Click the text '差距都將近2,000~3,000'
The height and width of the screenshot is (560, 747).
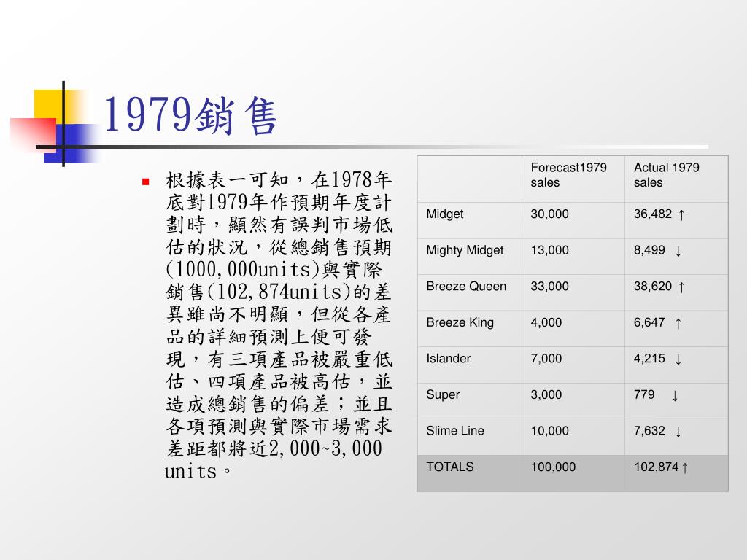point(274,448)
